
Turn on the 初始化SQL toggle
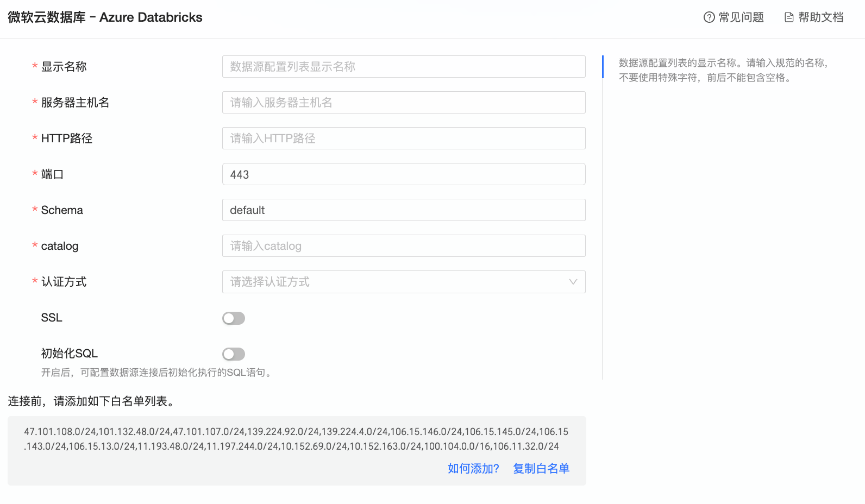click(234, 354)
